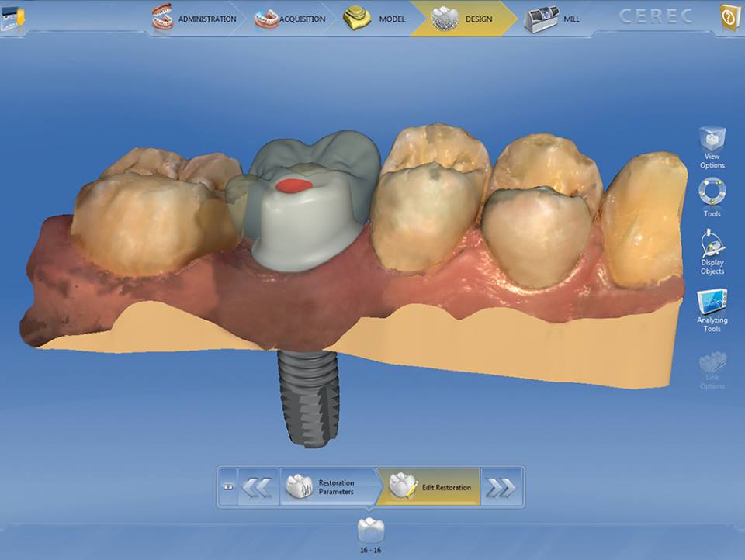Select the Design phase tab

(463, 19)
